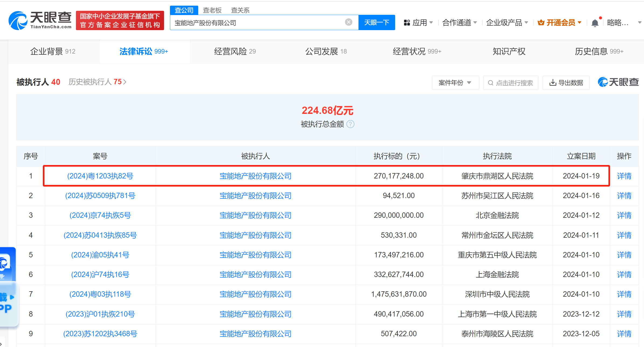Expand the 企业级产品 menu
Viewport: 644px width, 347px height.
(x=507, y=23)
